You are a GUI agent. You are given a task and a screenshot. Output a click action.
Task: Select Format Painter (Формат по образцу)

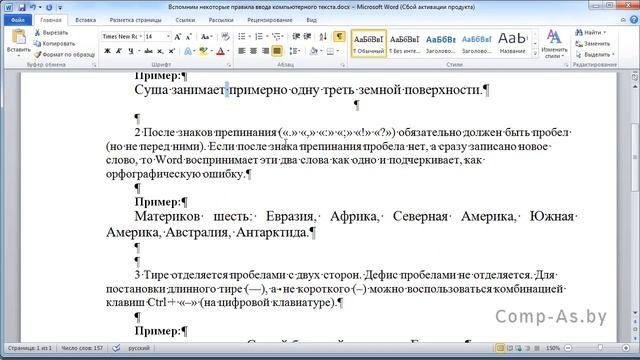point(64,54)
